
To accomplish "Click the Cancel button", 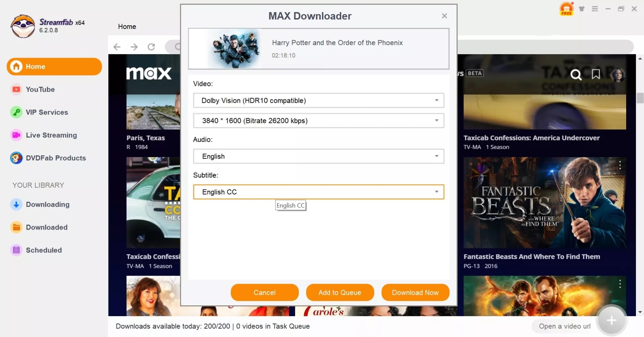I will tap(264, 293).
